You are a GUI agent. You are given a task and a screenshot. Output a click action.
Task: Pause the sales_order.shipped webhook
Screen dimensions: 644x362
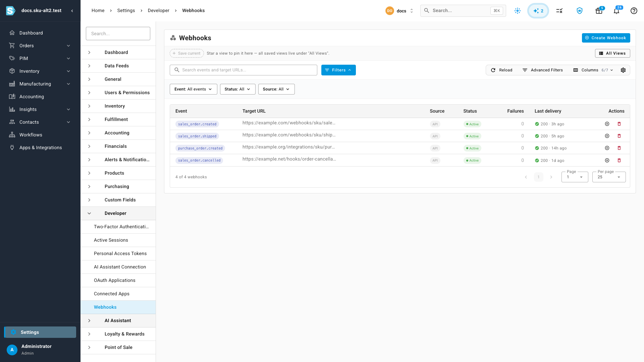(607, 136)
